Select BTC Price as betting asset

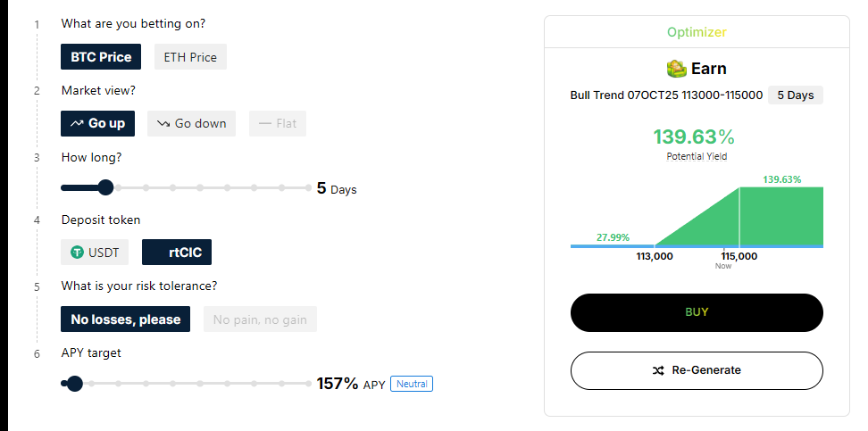click(x=101, y=57)
